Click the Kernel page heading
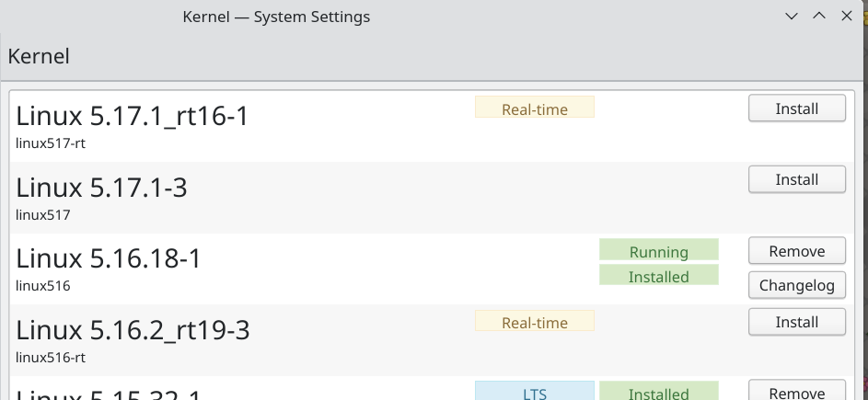Viewport: 868px width, 400px height. (x=39, y=56)
